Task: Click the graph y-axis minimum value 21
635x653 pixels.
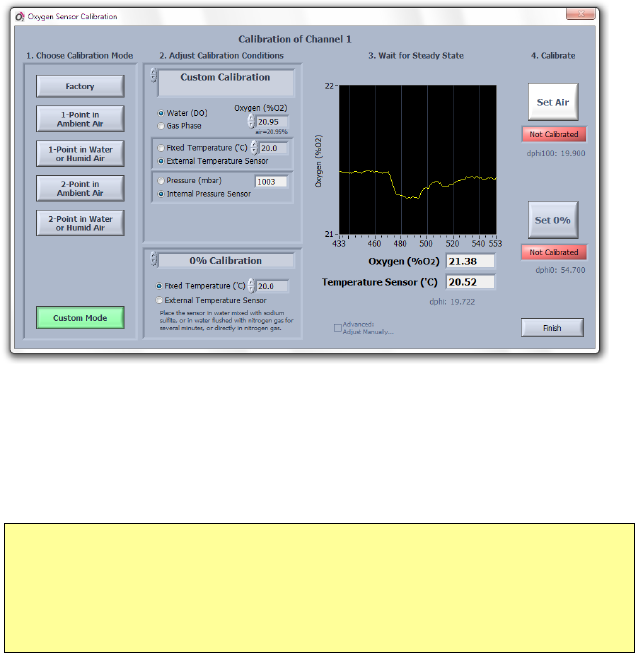Action: click(x=329, y=234)
